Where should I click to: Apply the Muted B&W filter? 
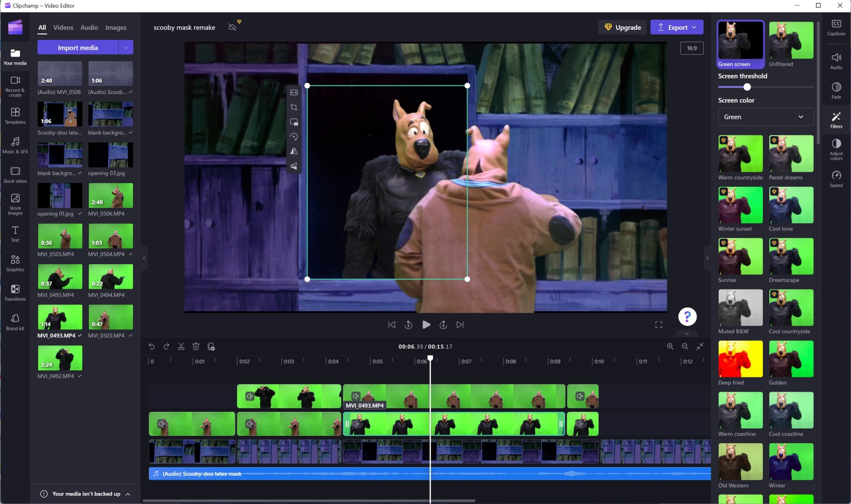[740, 308]
